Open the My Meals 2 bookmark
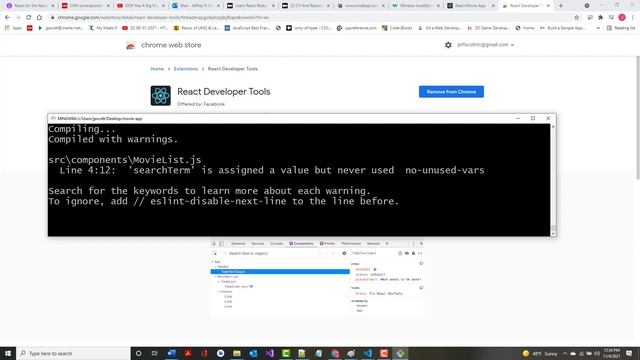The height and width of the screenshot is (360, 640). click(x=103, y=28)
